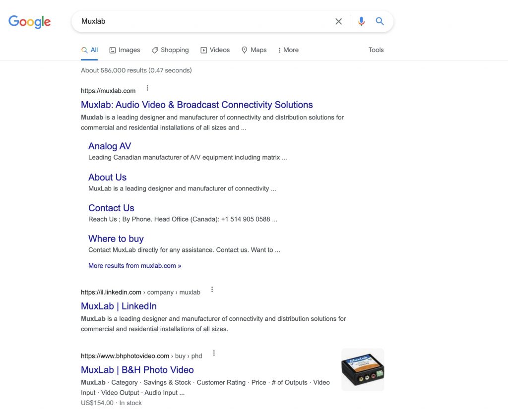This screenshot has height=420, width=508.
Task: Click the Maps pin icon
Action: click(x=245, y=50)
